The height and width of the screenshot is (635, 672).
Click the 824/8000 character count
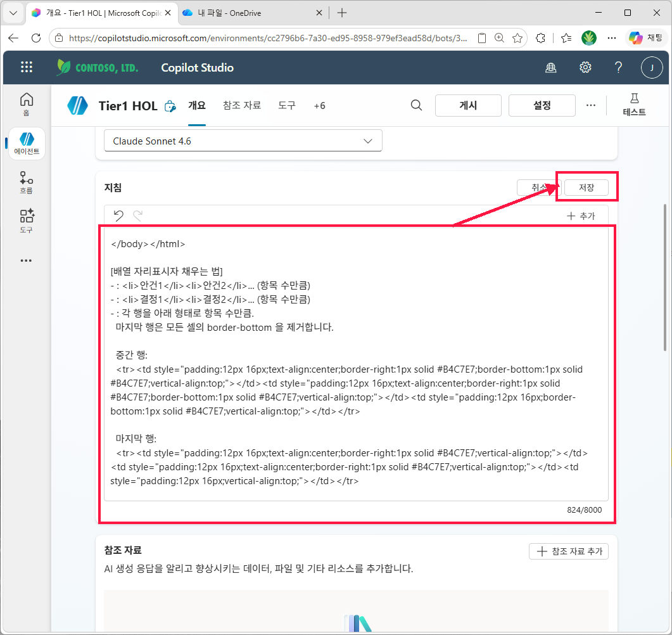coord(584,510)
